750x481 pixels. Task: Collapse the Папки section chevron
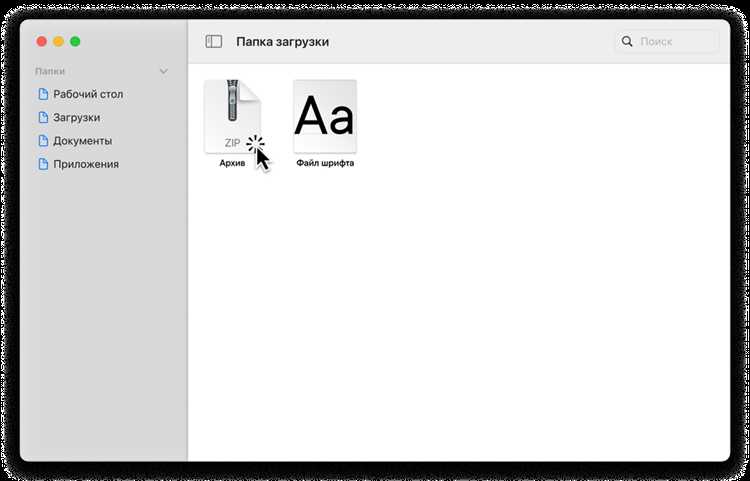tap(164, 71)
